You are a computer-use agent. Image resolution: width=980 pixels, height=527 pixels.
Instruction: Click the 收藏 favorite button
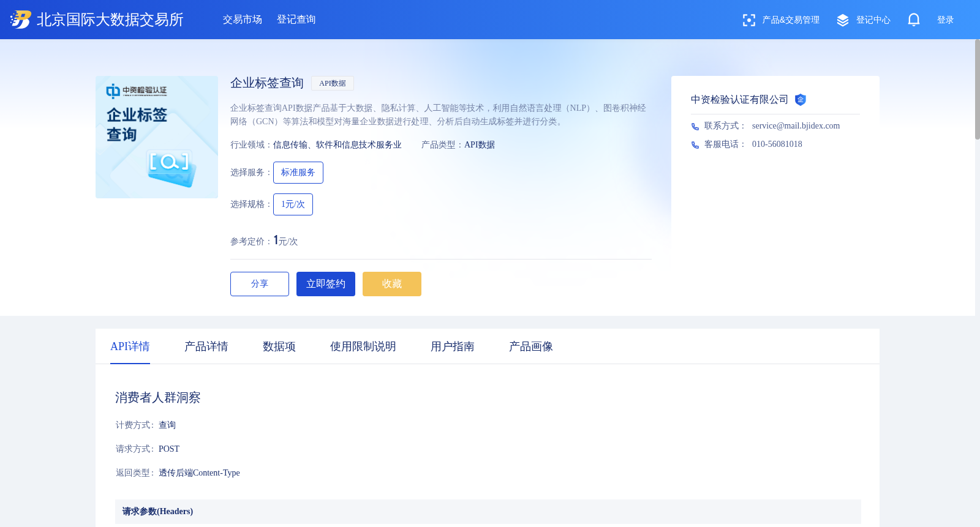[x=392, y=284]
